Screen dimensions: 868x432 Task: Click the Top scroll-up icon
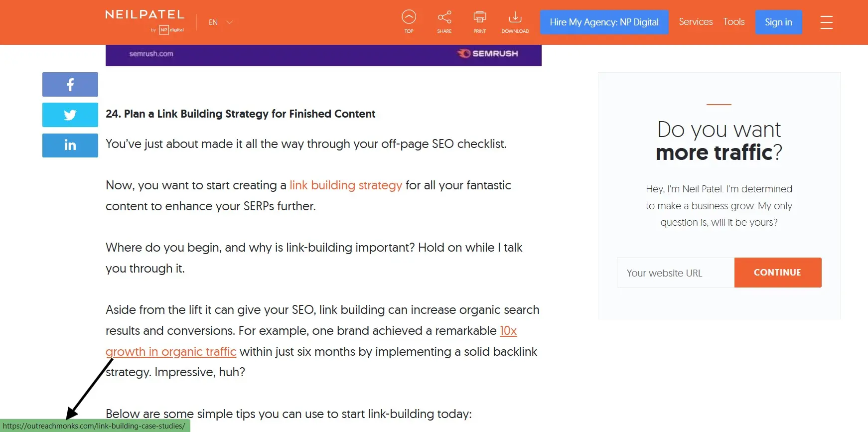point(409,18)
